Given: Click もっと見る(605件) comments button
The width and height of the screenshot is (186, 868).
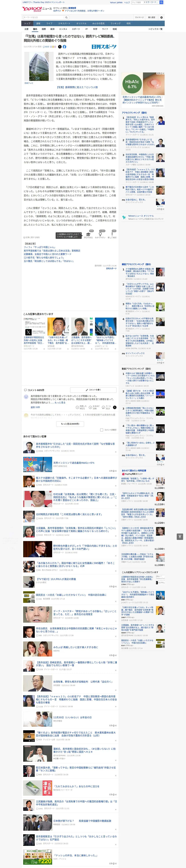Looking at the screenshot, I should point(70,424).
